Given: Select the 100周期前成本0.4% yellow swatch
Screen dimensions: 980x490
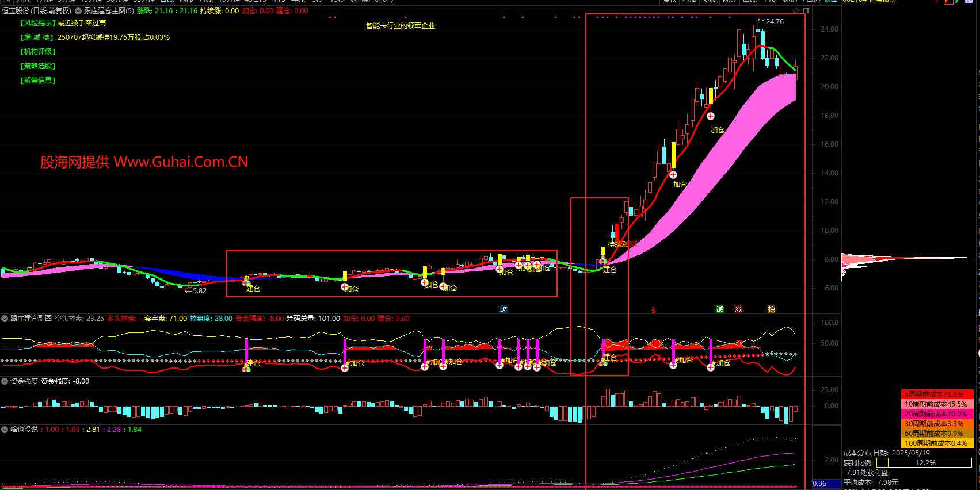Looking at the screenshot, I should pyautogui.click(x=937, y=443).
